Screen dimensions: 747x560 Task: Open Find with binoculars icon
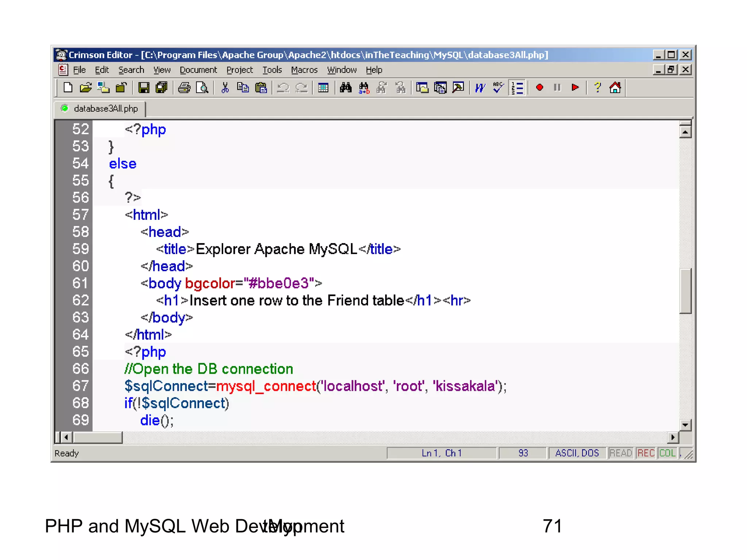346,88
